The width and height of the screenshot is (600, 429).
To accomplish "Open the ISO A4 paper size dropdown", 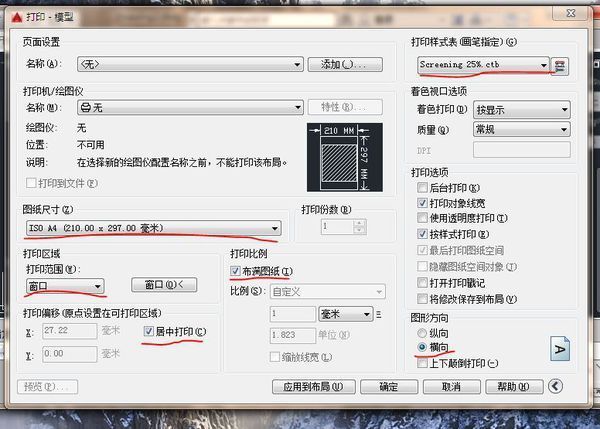I will 274,229.
